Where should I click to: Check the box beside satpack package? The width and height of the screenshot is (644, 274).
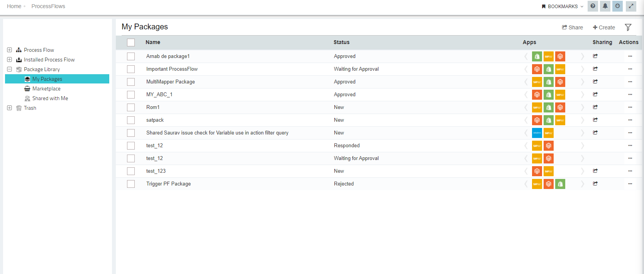pyautogui.click(x=131, y=120)
